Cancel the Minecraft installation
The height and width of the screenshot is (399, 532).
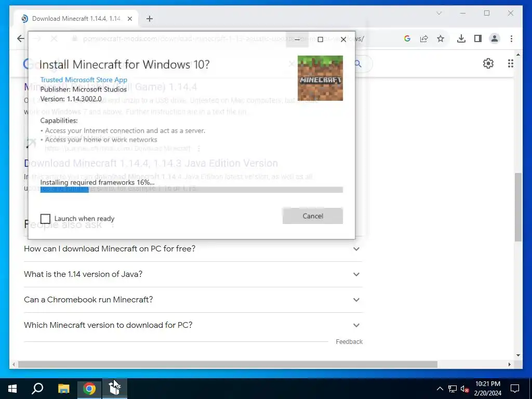pos(312,216)
